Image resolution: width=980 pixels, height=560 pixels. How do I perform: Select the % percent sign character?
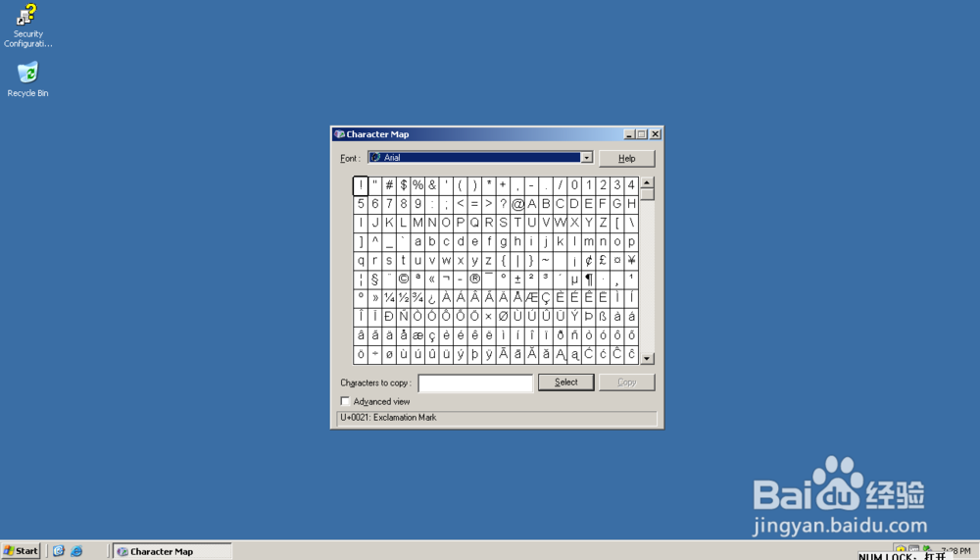(x=417, y=185)
